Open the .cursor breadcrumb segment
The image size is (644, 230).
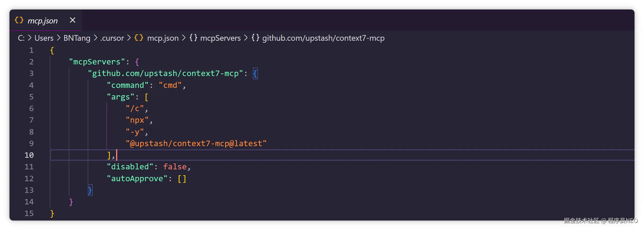(112, 38)
